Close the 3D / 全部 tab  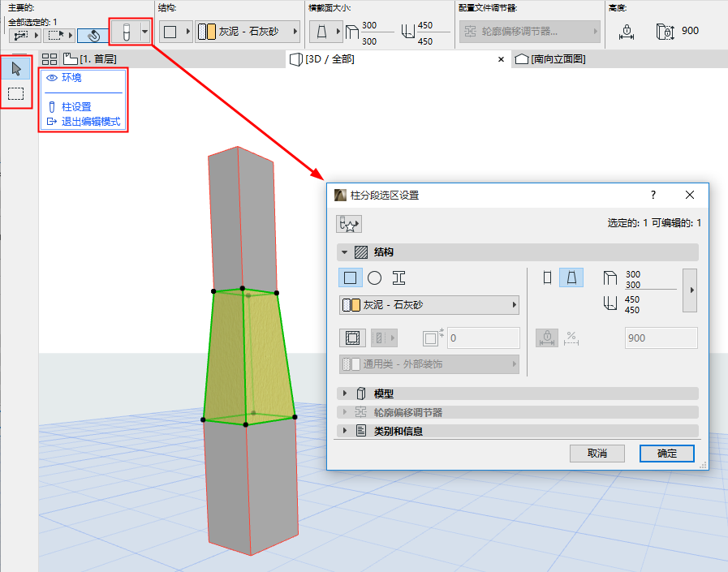click(501, 59)
